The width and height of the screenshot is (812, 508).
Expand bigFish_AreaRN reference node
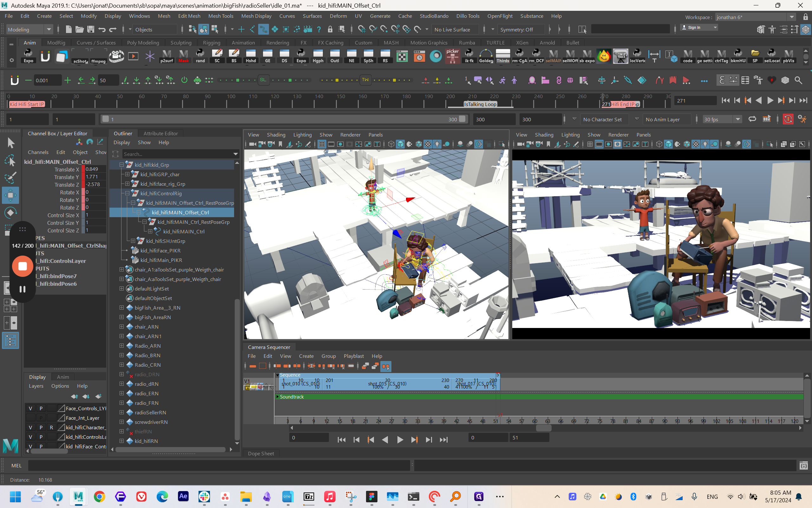click(121, 317)
